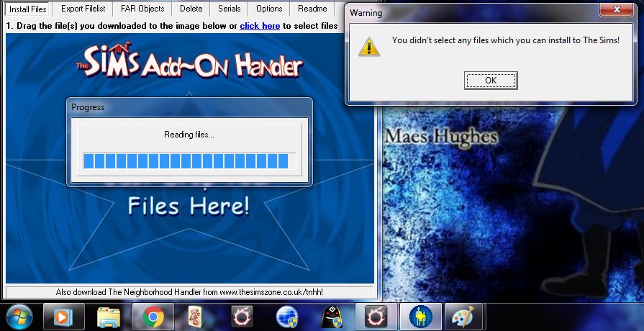Open the FAR Objects tab

[142, 9]
